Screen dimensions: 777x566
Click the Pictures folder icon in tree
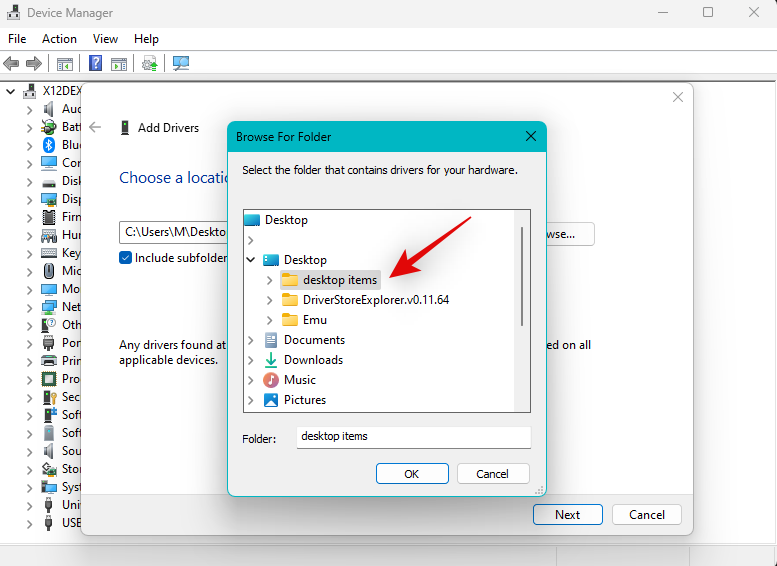(271, 400)
